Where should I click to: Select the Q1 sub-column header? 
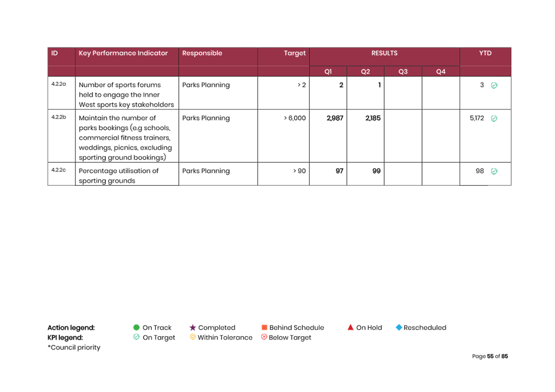[328, 71]
